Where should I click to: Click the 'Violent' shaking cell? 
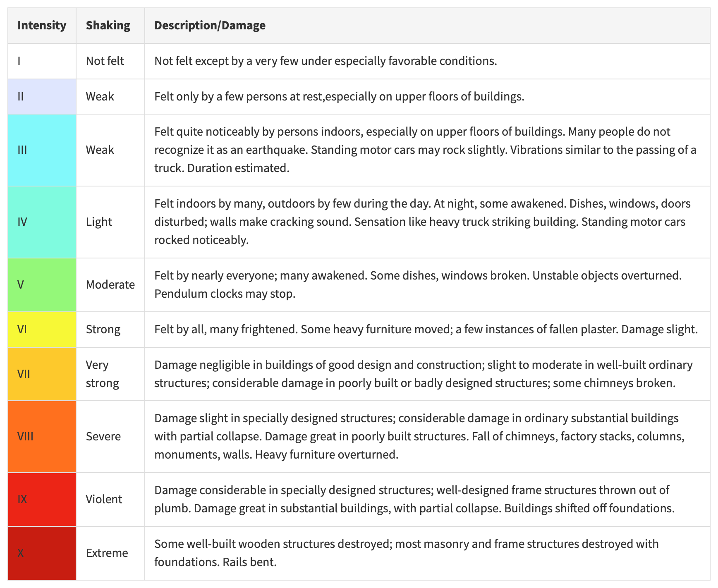110,500
